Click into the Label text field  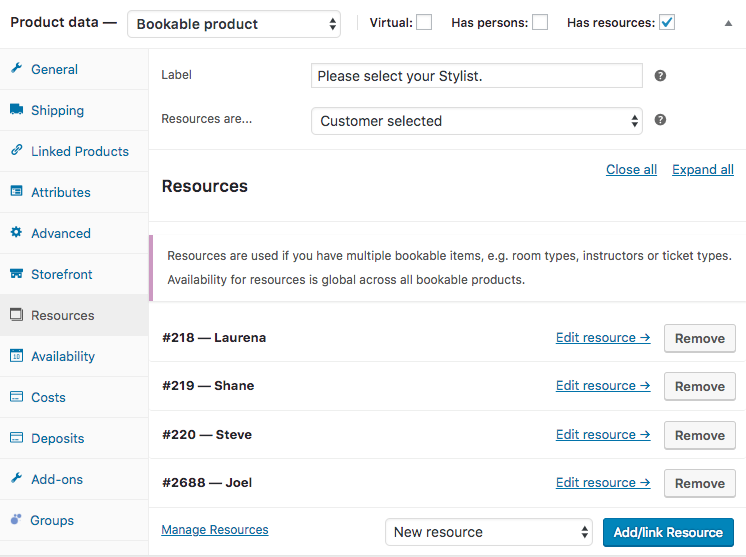pyautogui.click(x=476, y=76)
